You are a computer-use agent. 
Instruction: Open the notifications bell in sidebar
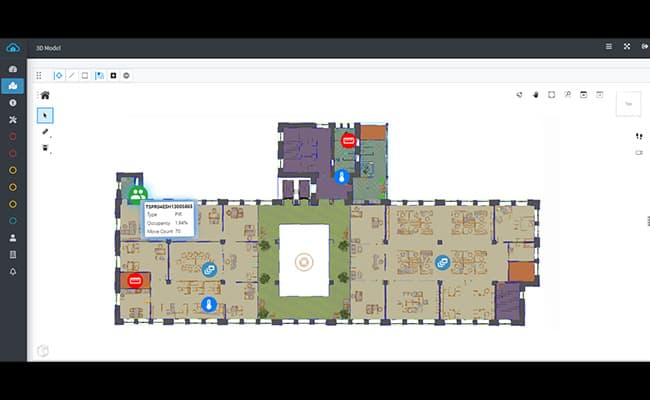[x=12, y=271]
